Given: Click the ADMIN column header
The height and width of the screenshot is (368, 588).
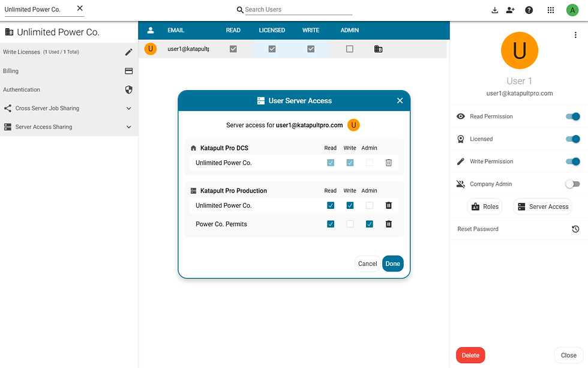Looking at the screenshot, I should (x=349, y=31).
